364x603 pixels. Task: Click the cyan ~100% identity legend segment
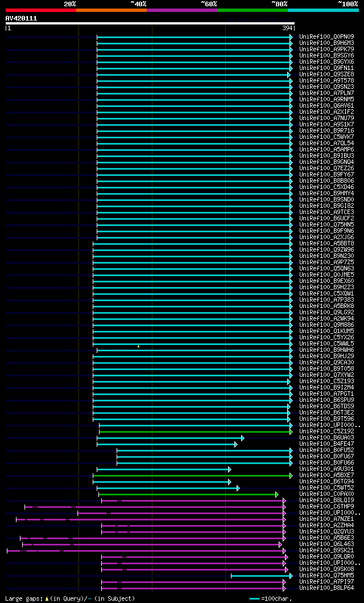tap(323, 10)
